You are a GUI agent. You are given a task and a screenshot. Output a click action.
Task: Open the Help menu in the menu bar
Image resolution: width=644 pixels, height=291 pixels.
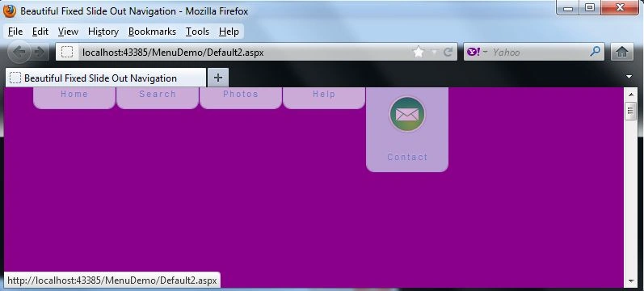(229, 32)
